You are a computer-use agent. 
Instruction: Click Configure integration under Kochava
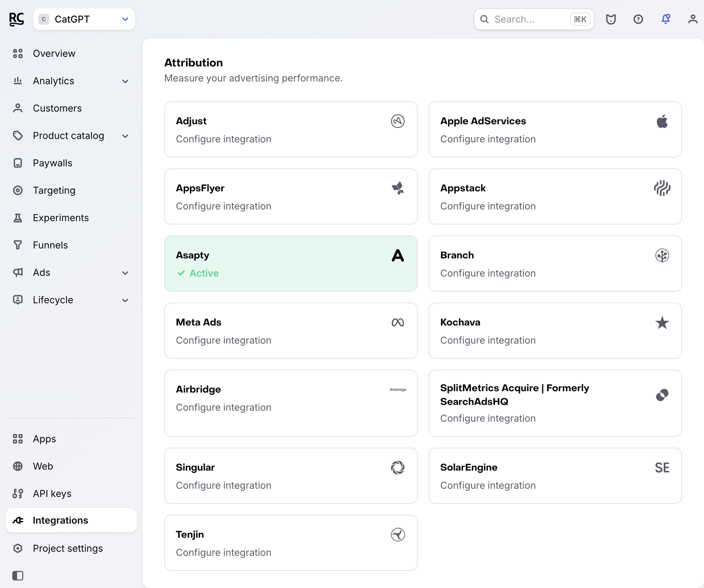pyautogui.click(x=488, y=340)
